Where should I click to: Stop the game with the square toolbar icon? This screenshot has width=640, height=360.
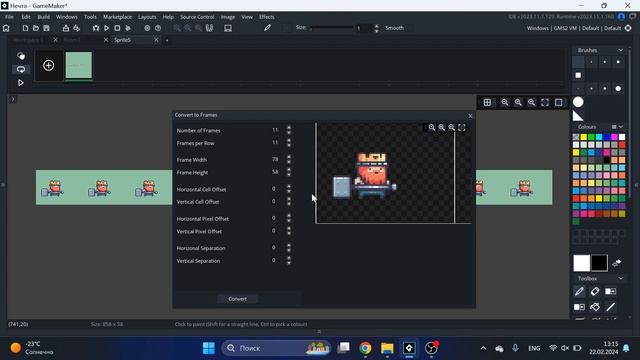[x=117, y=28]
